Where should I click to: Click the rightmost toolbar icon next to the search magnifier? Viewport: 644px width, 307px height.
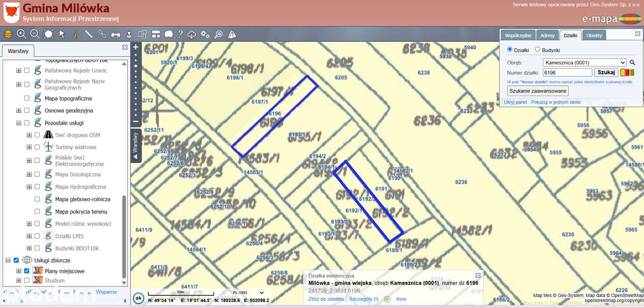(232, 34)
